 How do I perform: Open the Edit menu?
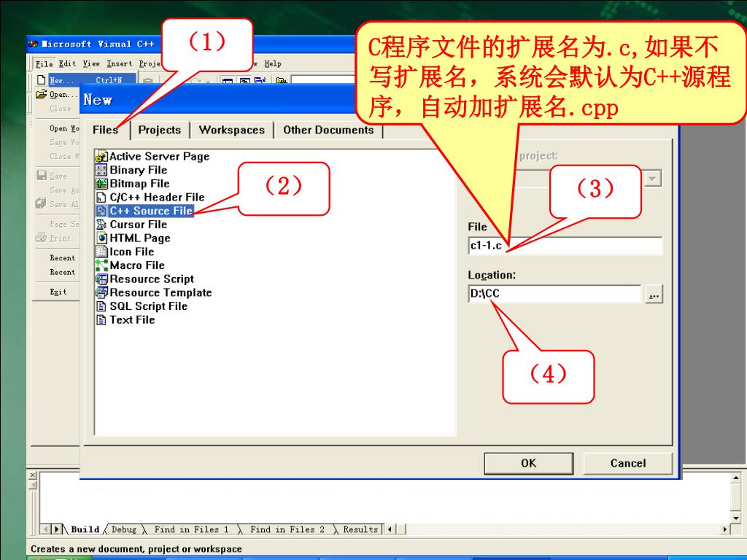(x=67, y=64)
